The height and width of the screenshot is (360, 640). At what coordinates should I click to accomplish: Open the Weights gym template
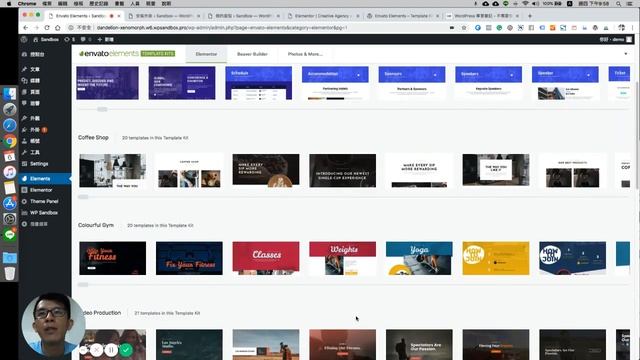(342, 258)
